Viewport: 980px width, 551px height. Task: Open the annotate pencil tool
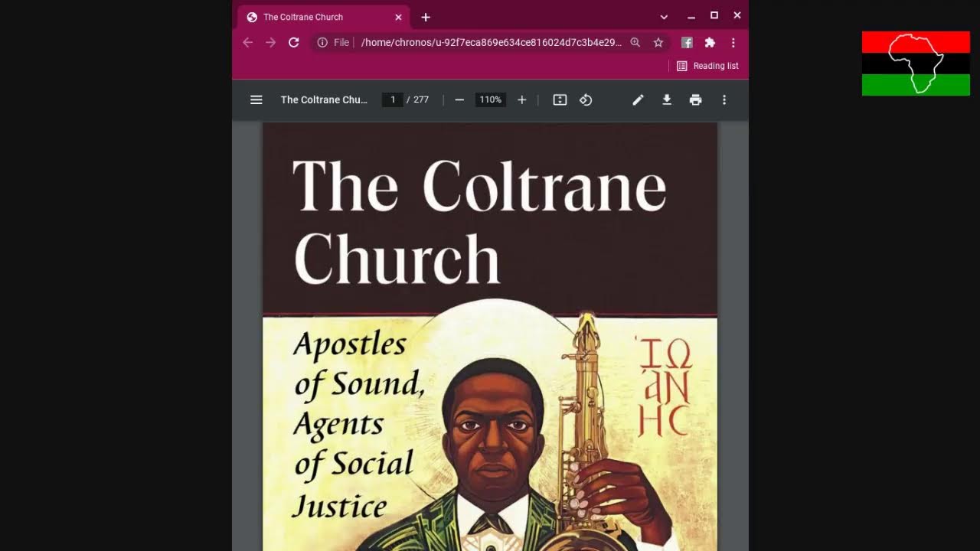(x=638, y=99)
